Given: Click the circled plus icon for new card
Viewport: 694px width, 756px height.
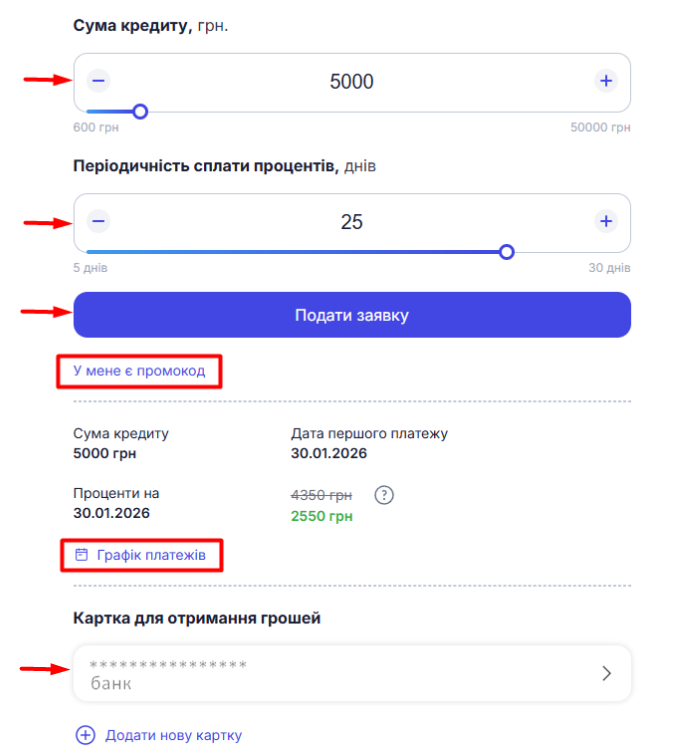Looking at the screenshot, I should point(86,735).
